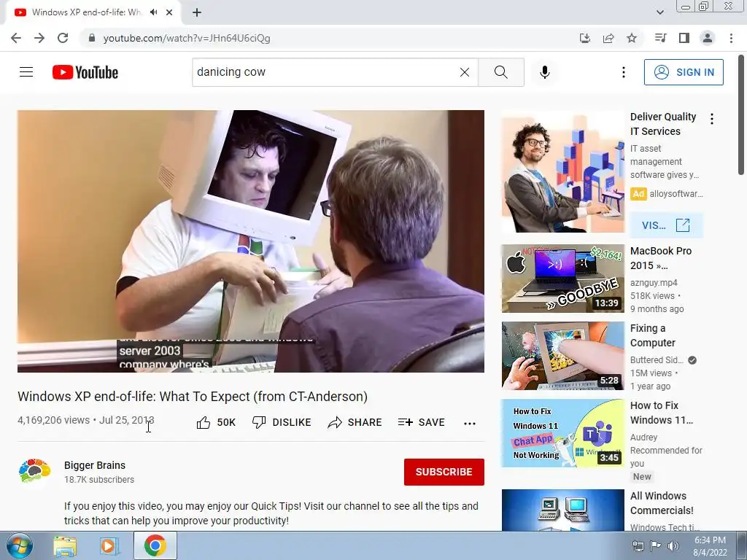Open All Windows Commercials video title
Viewport: 747px width, 560px height.
(x=661, y=503)
